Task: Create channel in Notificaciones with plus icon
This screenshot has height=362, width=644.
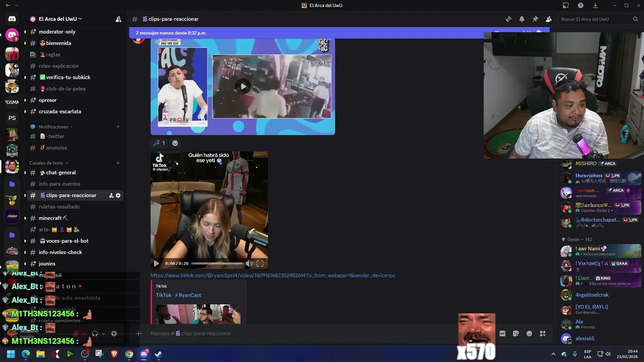Action: (118, 127)
